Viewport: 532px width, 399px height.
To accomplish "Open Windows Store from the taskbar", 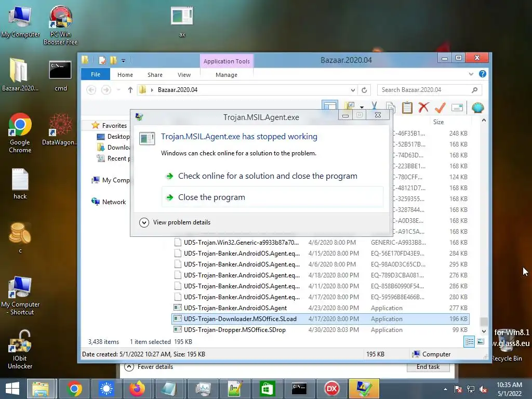I will tap(267, 389).
